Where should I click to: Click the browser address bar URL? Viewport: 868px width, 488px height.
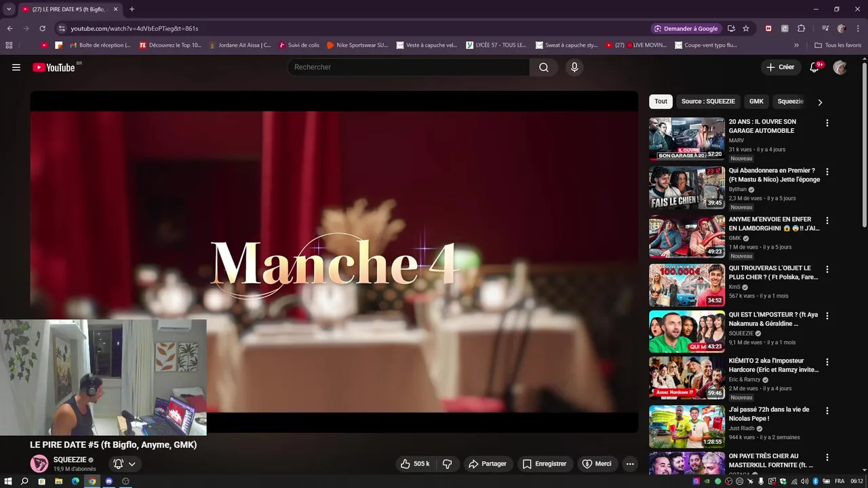(134, 28)
